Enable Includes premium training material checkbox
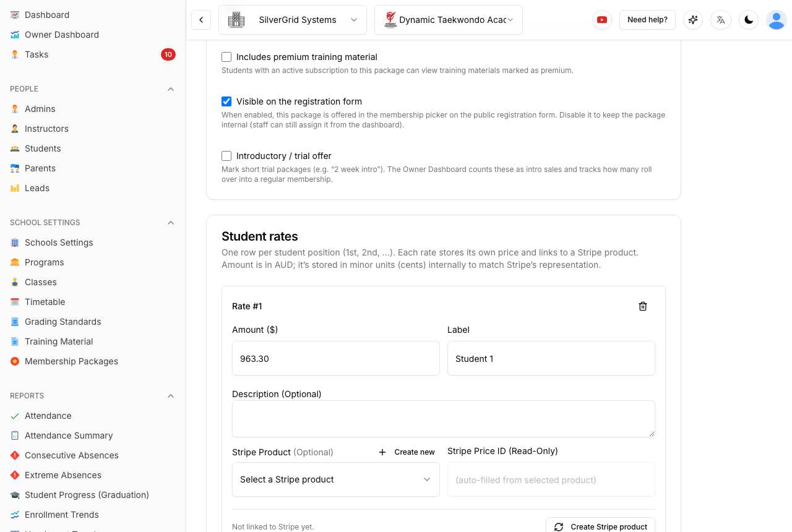The height and width of the screenshot is (532, 792). (226, 57)
